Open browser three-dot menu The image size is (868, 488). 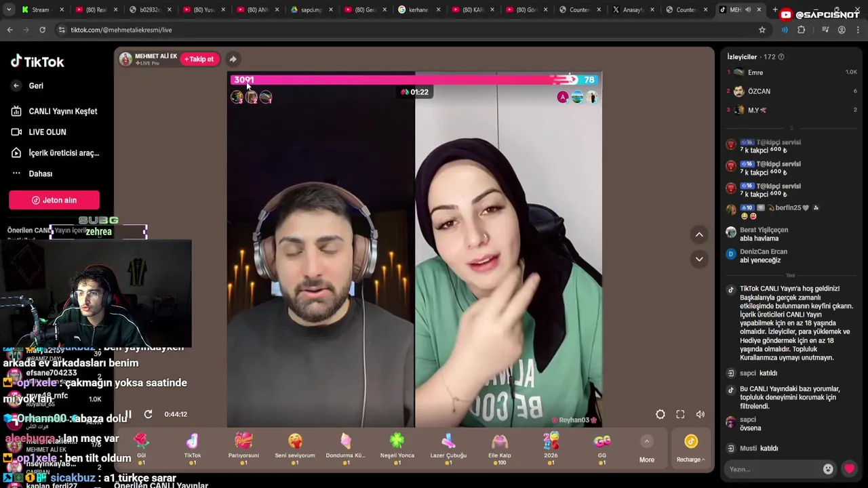pos(858,30)
